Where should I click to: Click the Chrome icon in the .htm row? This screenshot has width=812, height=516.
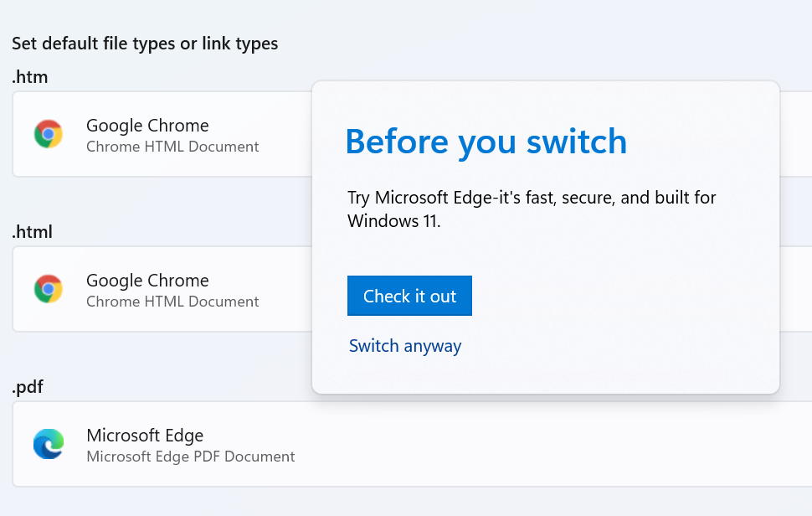coord(49,134)
